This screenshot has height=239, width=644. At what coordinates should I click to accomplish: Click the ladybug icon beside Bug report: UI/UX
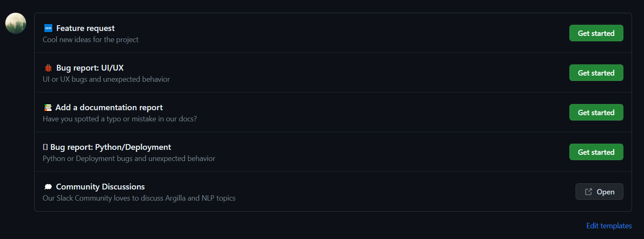click(48, 68)
